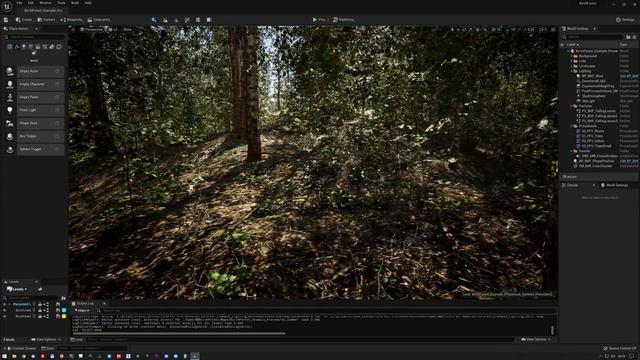Image resolution: width=640 pixels, height=360 pixels.
Task: Select Player Start in Place Actors
Action: coord(34,123)
